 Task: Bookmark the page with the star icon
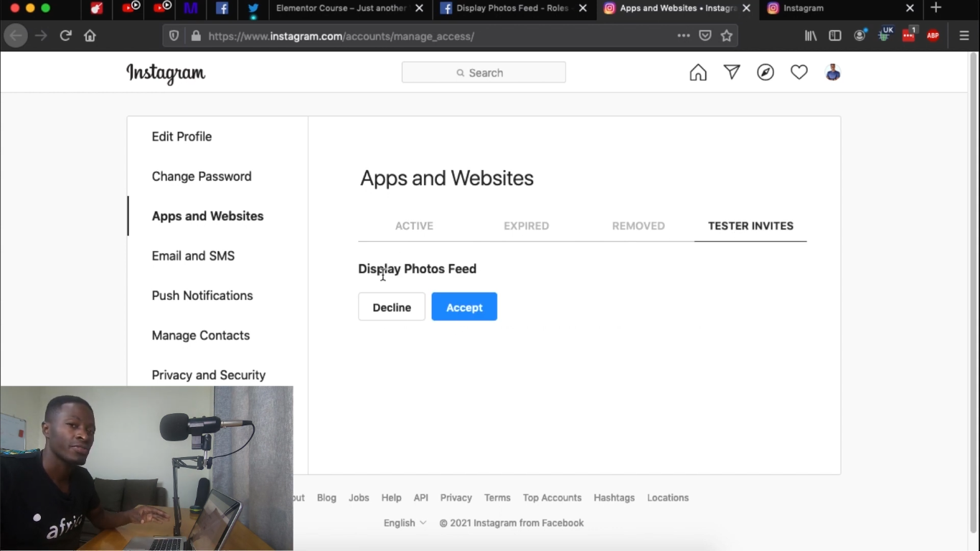(x=727, y=35)
